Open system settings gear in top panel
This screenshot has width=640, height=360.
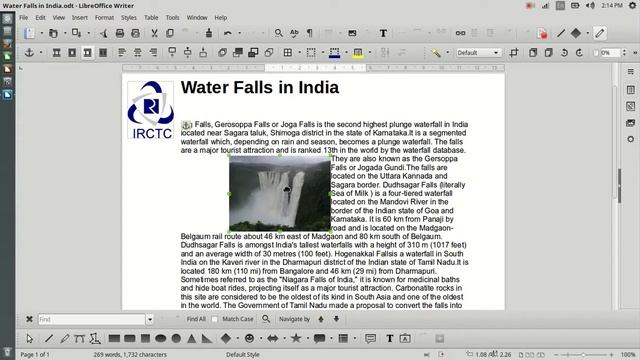(x=633, y=5)
